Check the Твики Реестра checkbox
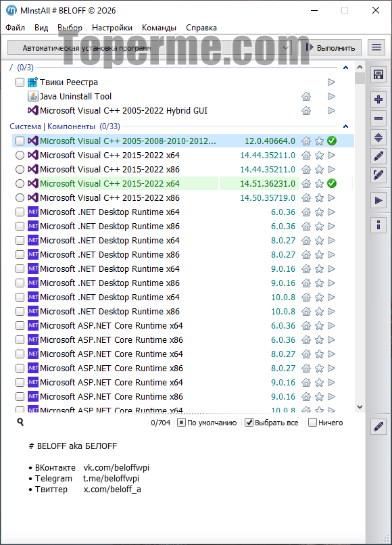 [x=20, y=82]
